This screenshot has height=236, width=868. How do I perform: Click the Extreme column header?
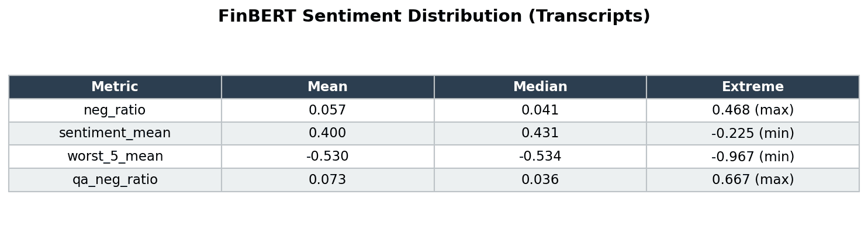pyautogui.click(x=752, y=87)
